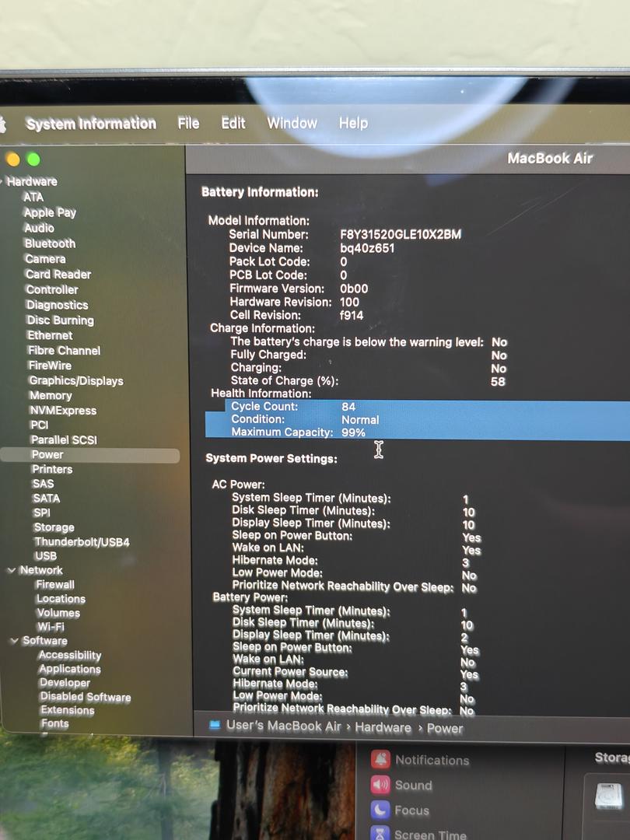This screenshot has width=630, height=840.
Task: Select Developer under Software
Action: point(65,683)
